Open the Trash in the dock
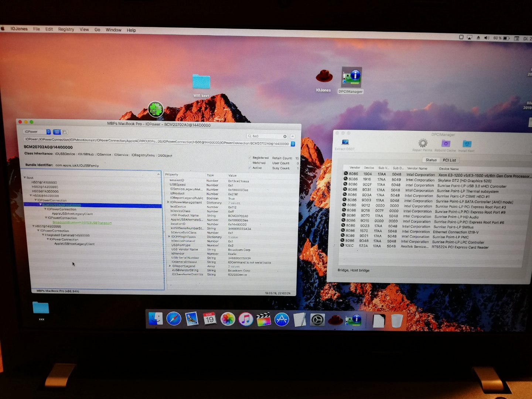Viewport: 532px width, 399px height. 396,321
